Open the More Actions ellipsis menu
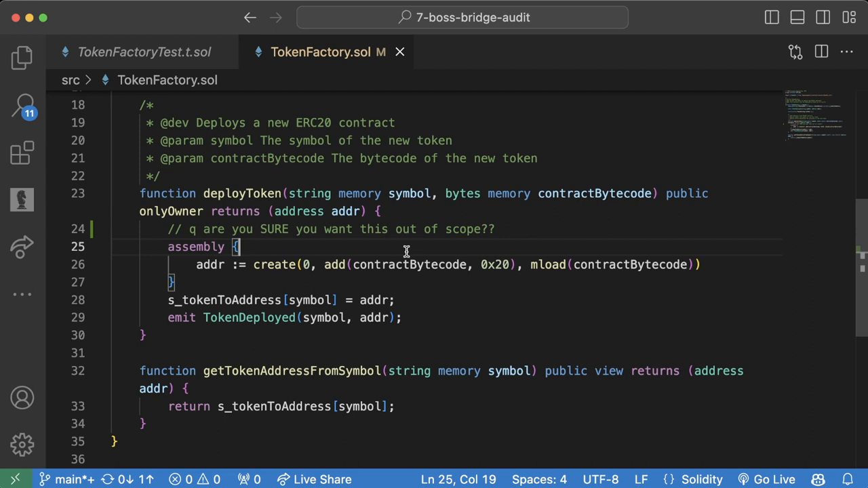The height and width of the screenshot is (488, 868). pos(847,52)
